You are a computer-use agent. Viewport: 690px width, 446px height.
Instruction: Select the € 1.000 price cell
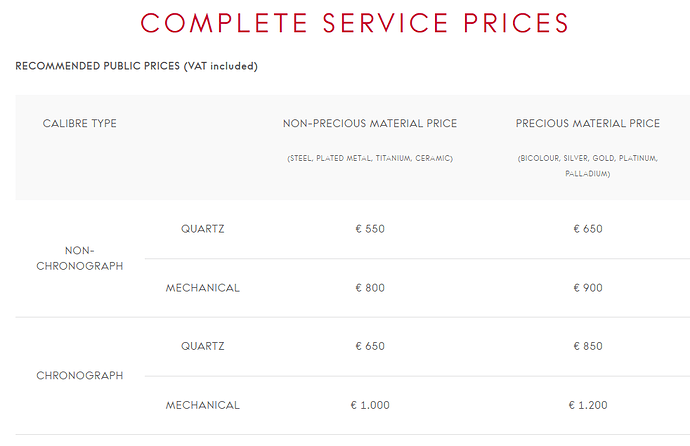[x=370, y=405]
